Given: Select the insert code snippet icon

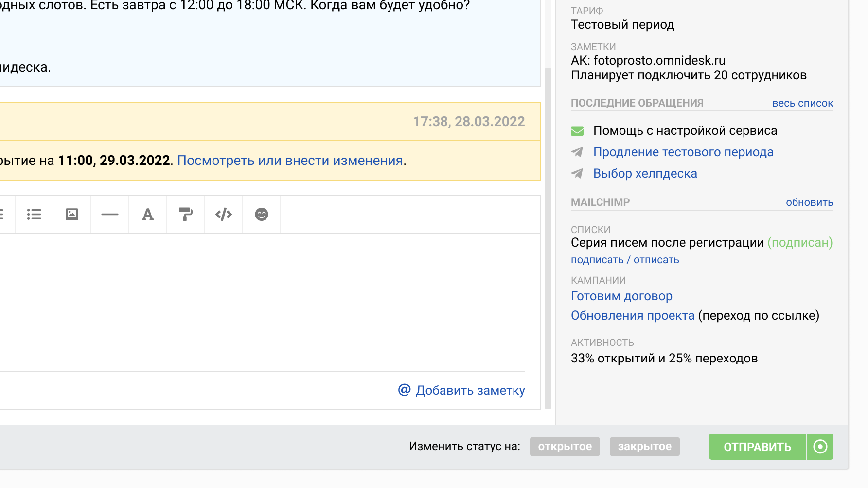Looking at the screenshot, I should [x=223, y=214].
